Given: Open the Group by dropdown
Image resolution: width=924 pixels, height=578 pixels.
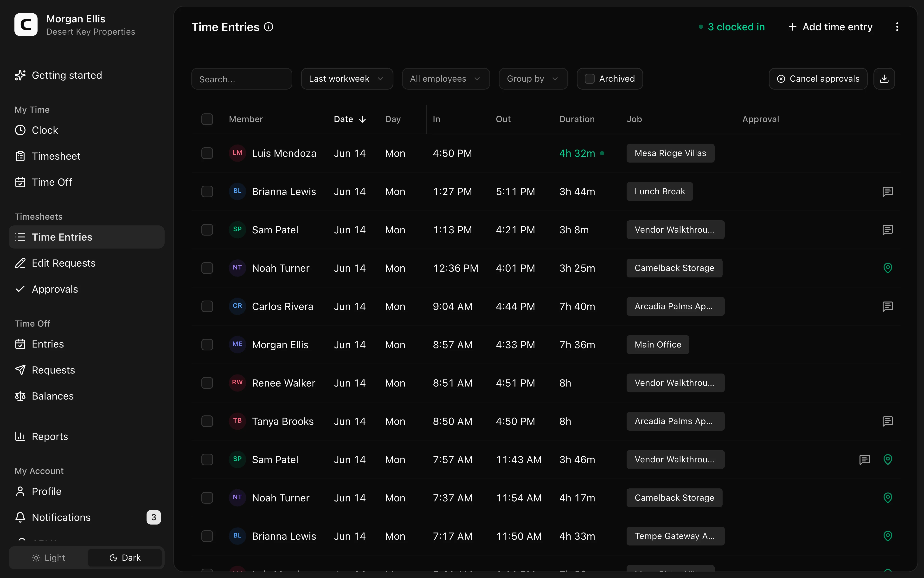Looking at the screenshot, I should pyautogui.click(x=533, y=79).
